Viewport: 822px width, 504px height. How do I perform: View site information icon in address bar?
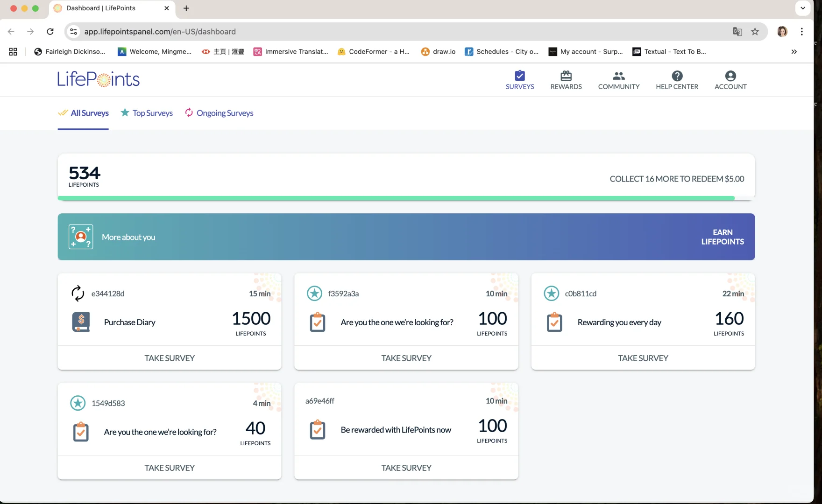pos(73,32)
